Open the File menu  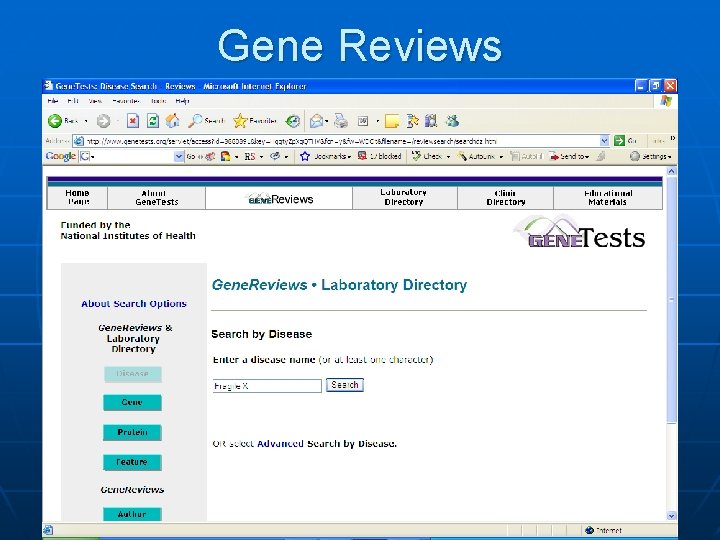point(53,101)
